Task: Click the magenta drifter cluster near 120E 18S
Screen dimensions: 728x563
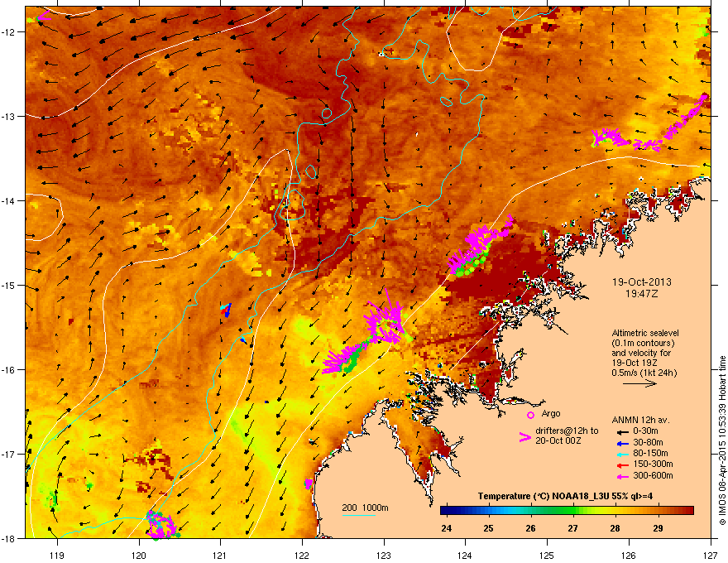Action: (161, 525)
